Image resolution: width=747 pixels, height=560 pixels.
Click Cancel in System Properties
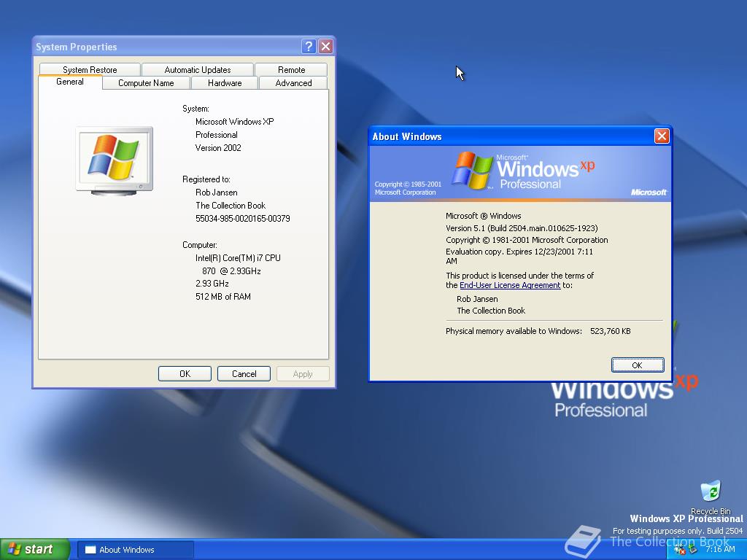(244, 374)
